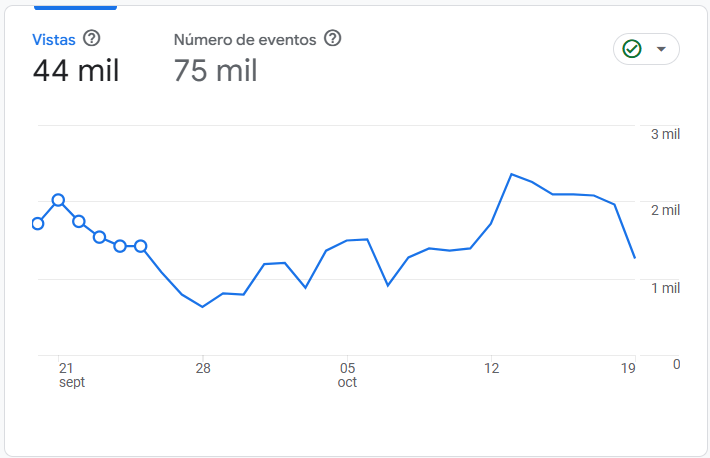Select the Vistas metric tab
The image size is (710, 458).
point(54,40)
